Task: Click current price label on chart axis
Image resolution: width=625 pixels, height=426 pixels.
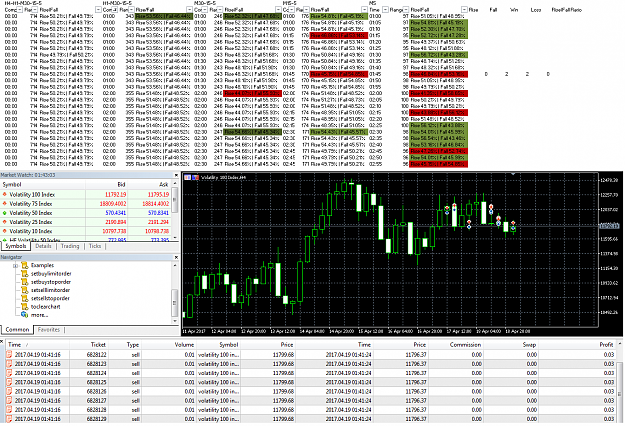Action: coord(609,226)
